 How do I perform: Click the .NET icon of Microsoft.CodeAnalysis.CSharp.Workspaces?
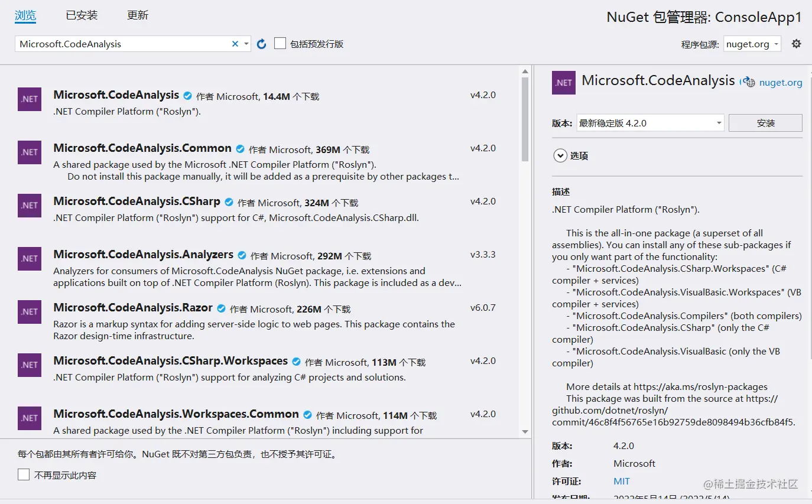pyautogui.click(x=30, y=365)
